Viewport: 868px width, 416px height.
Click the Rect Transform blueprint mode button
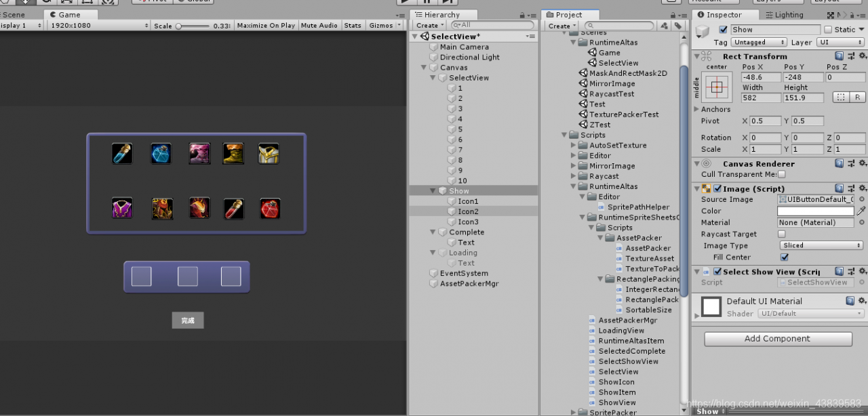(x=841, y=98)
